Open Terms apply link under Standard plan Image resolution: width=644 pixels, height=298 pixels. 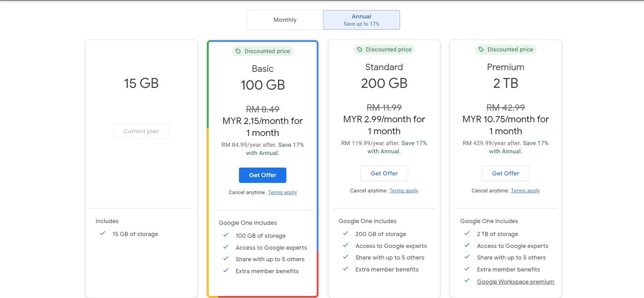[x=404, y=191]
